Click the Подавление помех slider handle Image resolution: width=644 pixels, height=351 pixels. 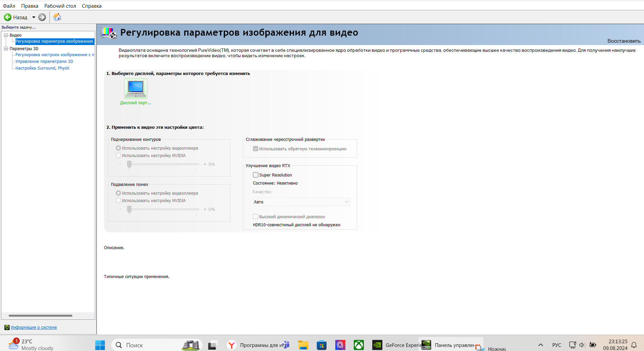tap(129, 209)
